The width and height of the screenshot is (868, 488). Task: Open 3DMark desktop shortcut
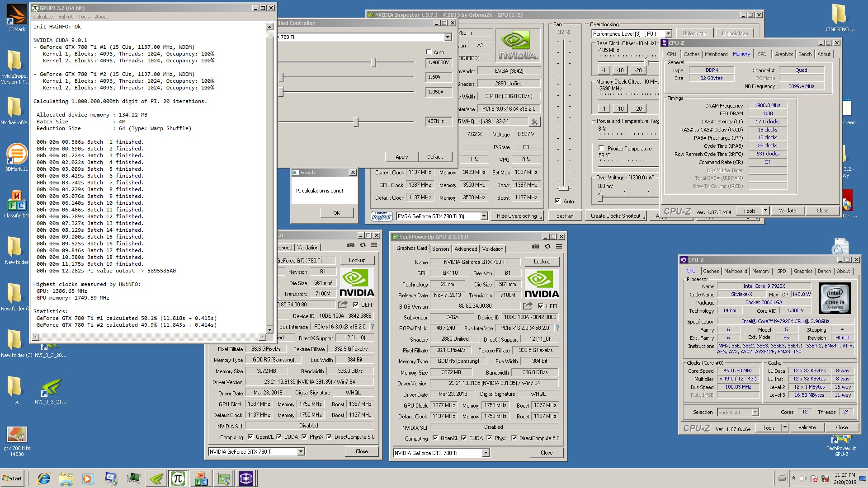coord(17,18)
